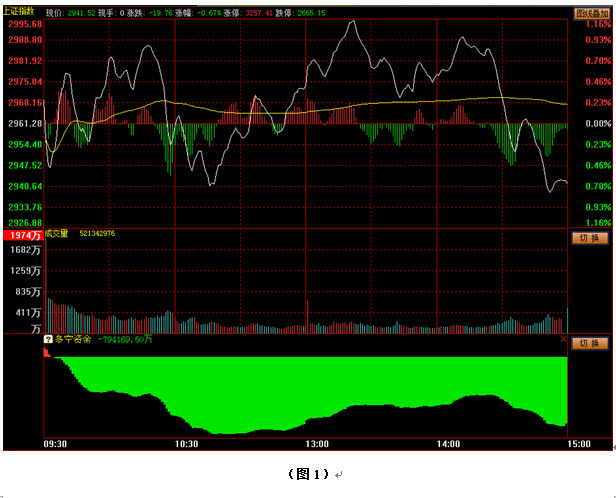The width and height of the screenshot is (616, 498).
Task: Click the 2961.28 previous-close price label
Action: pos(25,123)
